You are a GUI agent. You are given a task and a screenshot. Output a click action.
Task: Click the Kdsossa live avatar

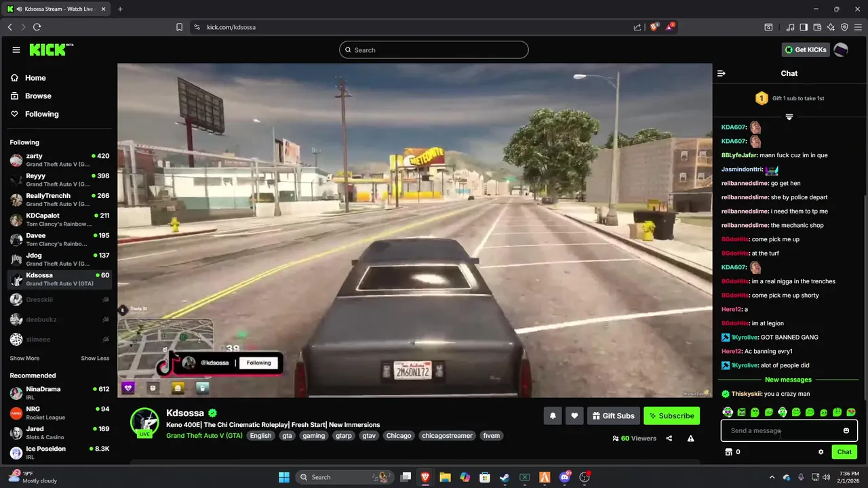144,422
